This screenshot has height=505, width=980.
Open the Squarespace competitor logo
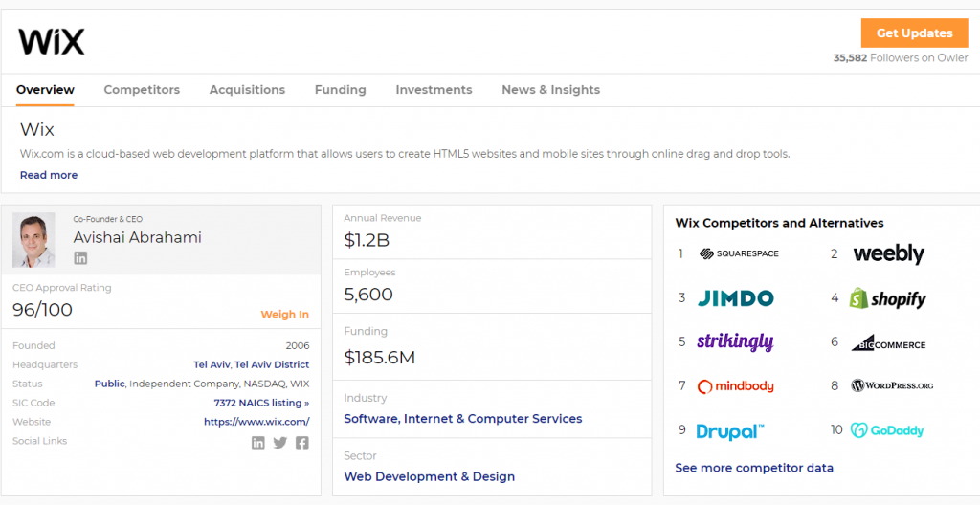coord(740,253)
